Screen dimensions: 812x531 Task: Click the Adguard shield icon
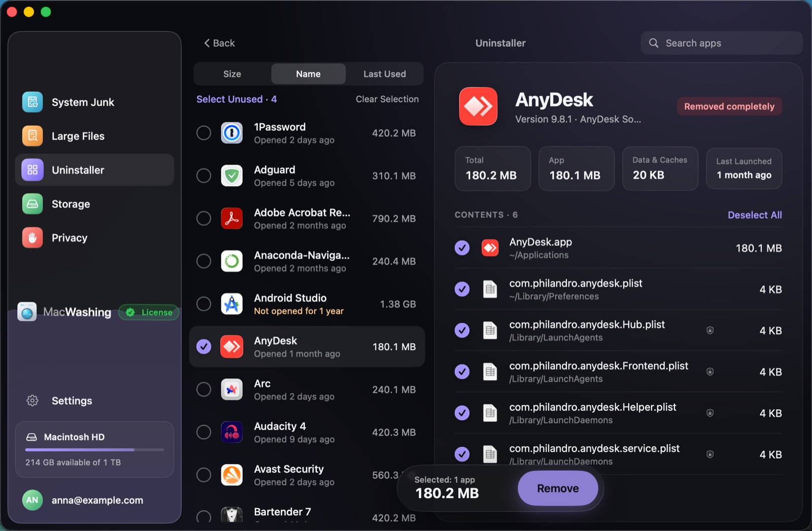(232, 175)
